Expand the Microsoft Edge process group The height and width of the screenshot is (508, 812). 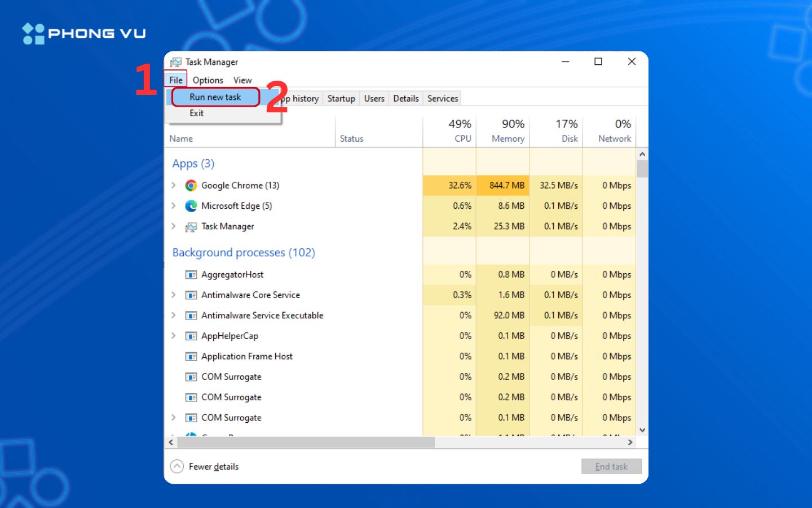[174, 206]
